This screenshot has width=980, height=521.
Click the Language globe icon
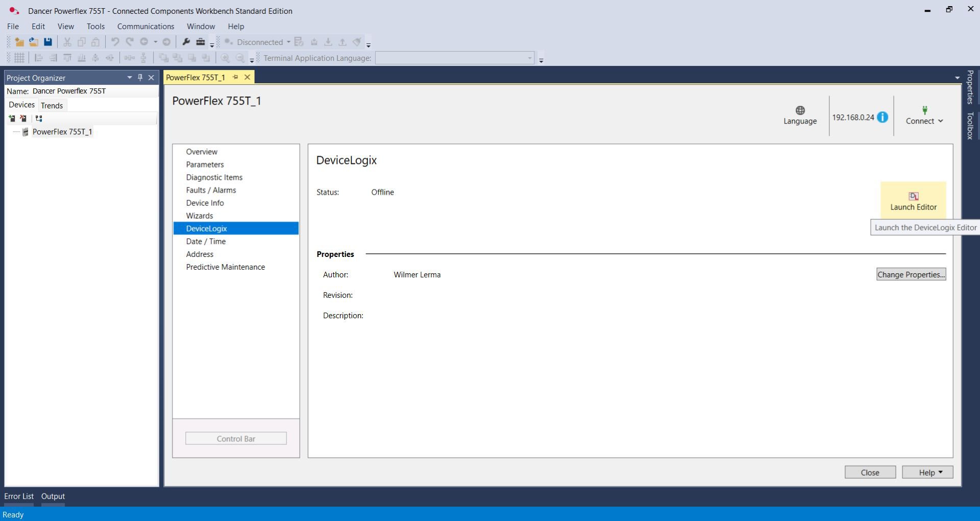800,110
